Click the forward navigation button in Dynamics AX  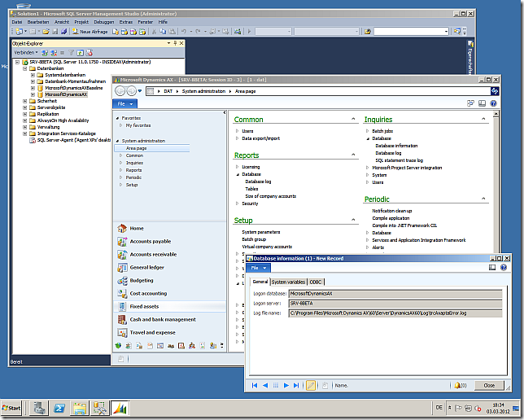click(131, 91)
